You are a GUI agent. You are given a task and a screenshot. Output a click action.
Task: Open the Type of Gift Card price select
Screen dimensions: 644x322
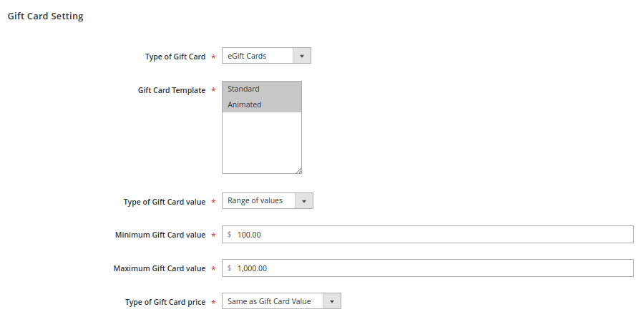273,301
